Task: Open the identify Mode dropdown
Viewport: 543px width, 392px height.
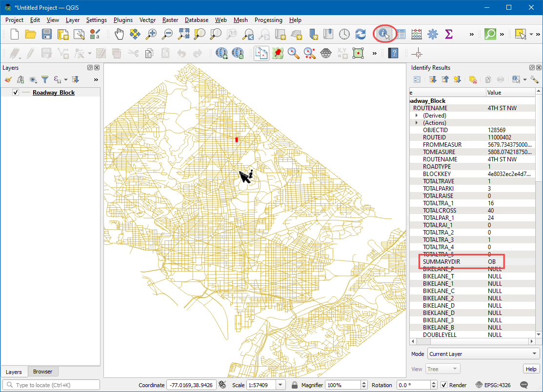Action: click(x=483, y=354)
